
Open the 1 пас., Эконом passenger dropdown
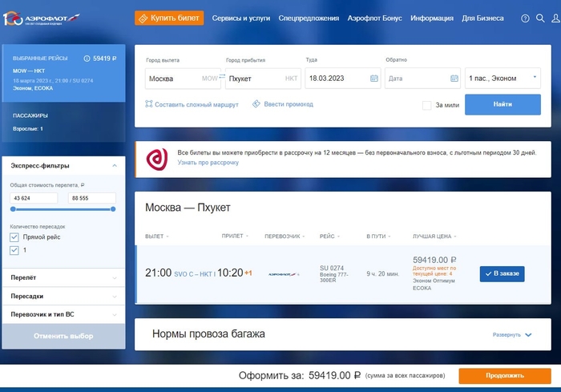pyautogui.click(x=502, y=78)
